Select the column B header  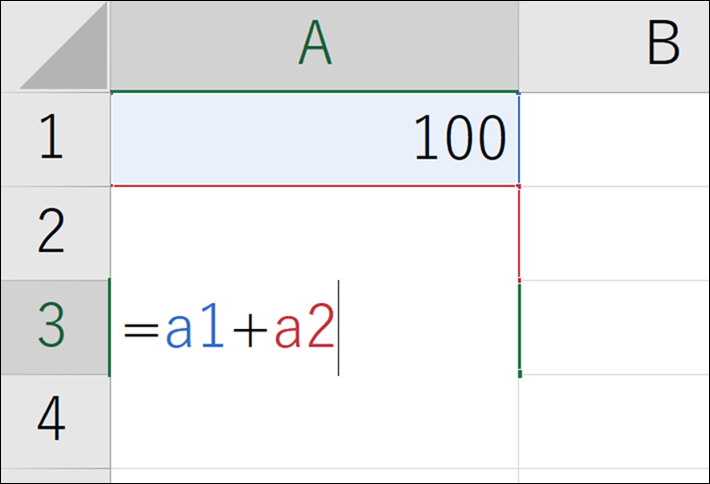pyautogui.click(x=615, y=46)
